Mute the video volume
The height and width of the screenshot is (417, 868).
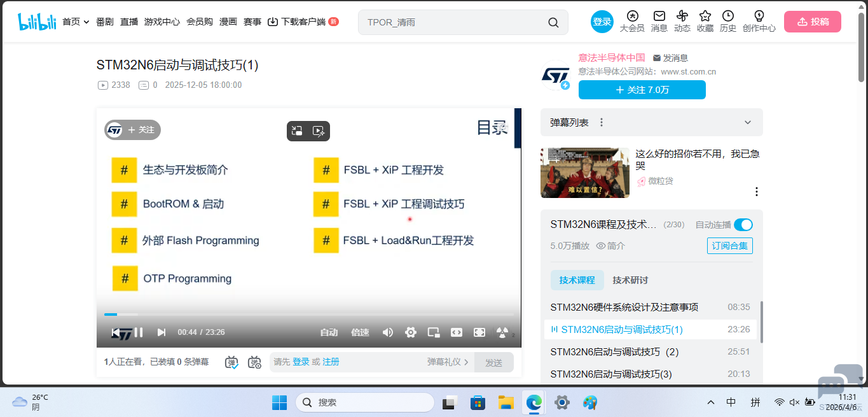387,332
